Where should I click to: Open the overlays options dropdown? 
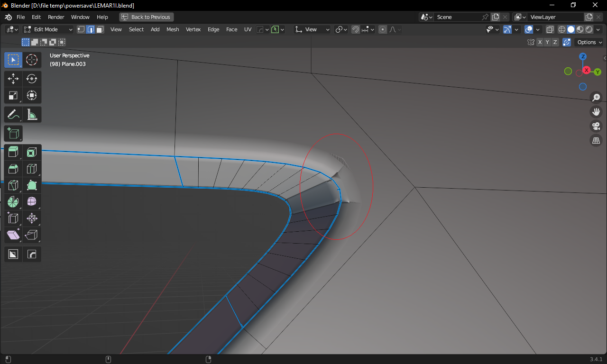[x=538, y=29]
